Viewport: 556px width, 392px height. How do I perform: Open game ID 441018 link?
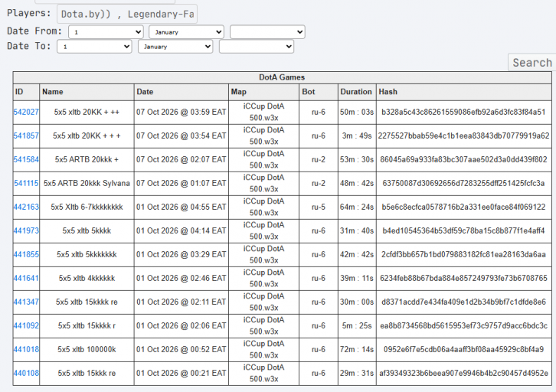(x=26, y=349)
